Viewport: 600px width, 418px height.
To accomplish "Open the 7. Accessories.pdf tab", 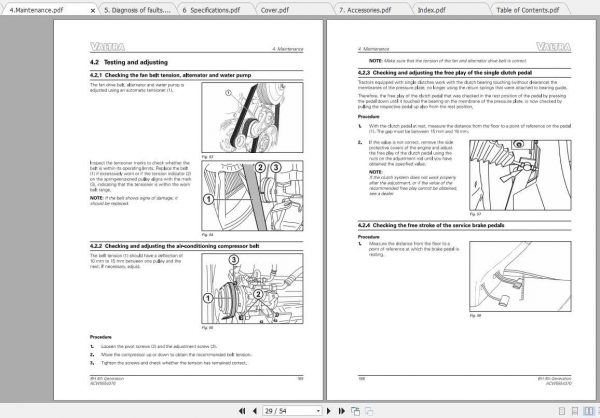I will 365,10.
